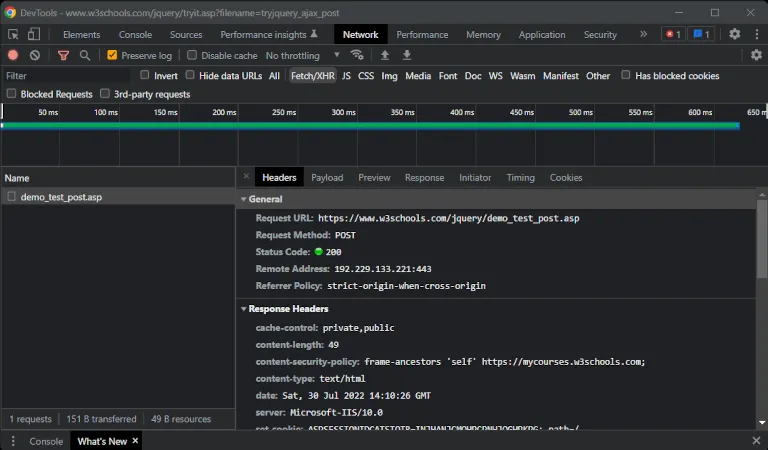Switch to the Sources panel tab
Image resolution: width=768 pixels, height=450 pixels.
(x=186, y=34)
